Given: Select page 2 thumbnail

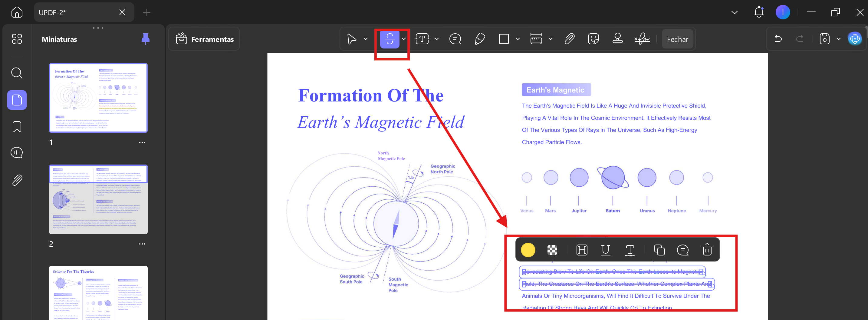Looking at the screenshot, I should click(98, 199).
